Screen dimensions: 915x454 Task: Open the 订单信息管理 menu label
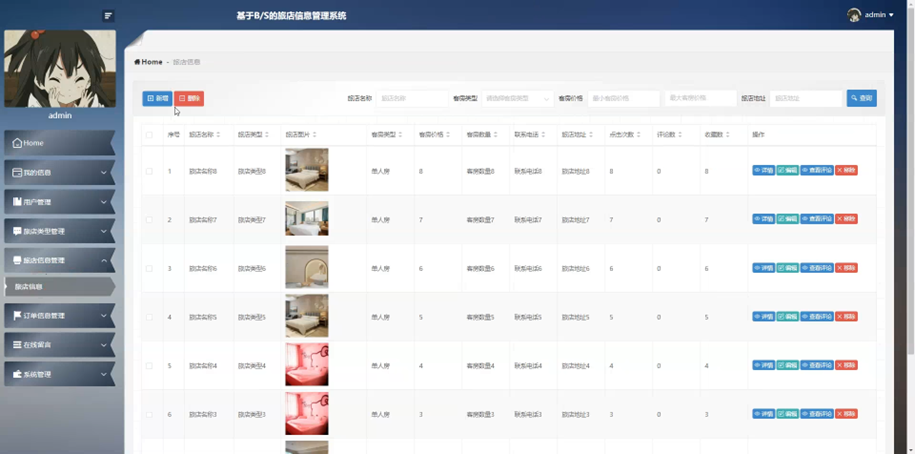[44, 316]
